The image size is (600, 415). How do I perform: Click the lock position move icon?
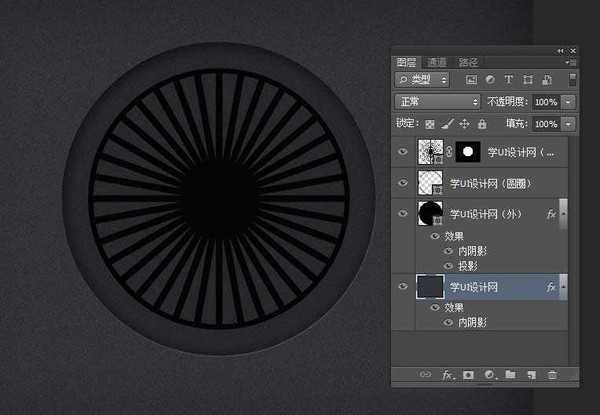click(464, 124)
